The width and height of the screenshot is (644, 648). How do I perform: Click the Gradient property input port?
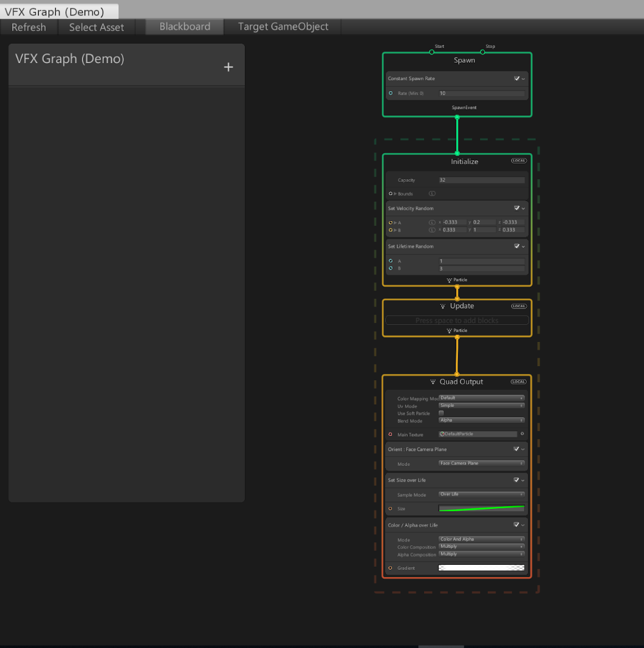tap(391, 568)
